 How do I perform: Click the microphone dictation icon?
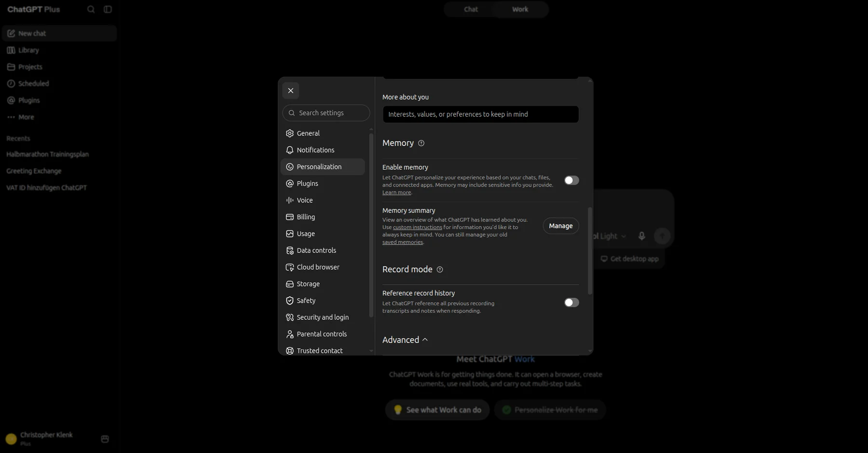tap(641, 236)
